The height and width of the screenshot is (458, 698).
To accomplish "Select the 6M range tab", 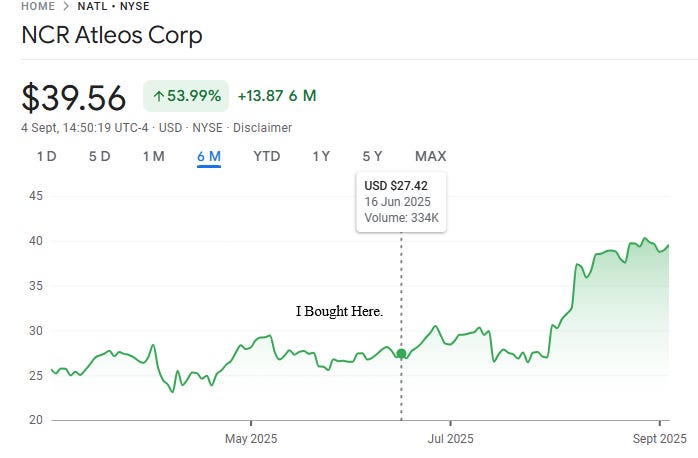I will [x=209, y=157].
